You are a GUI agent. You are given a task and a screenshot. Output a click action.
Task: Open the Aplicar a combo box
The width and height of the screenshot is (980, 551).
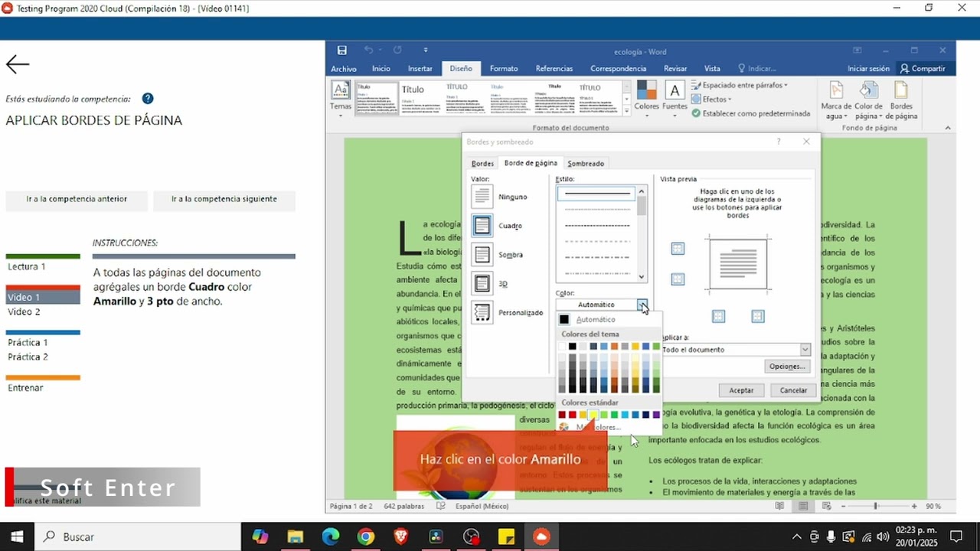coord(735,349)
